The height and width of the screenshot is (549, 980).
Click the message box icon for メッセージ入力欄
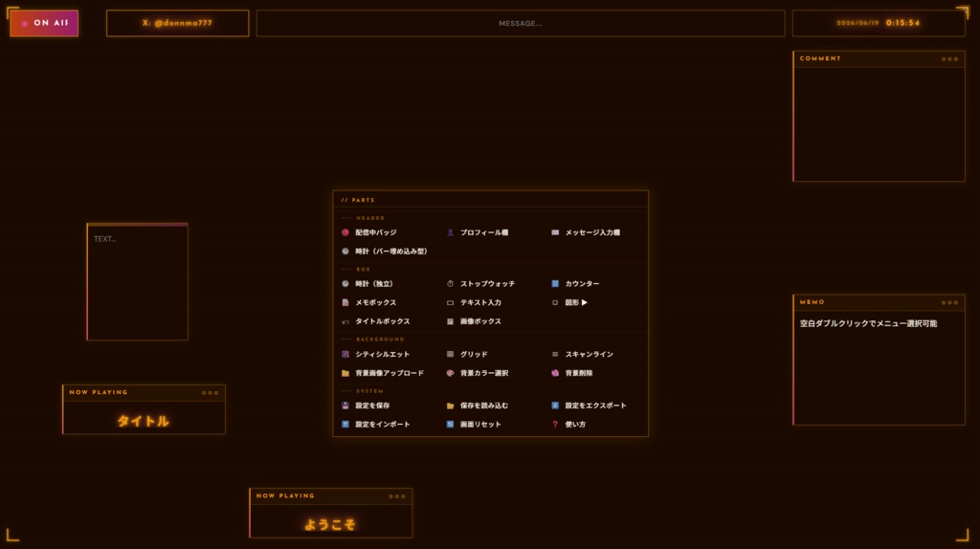pos(555,232)
